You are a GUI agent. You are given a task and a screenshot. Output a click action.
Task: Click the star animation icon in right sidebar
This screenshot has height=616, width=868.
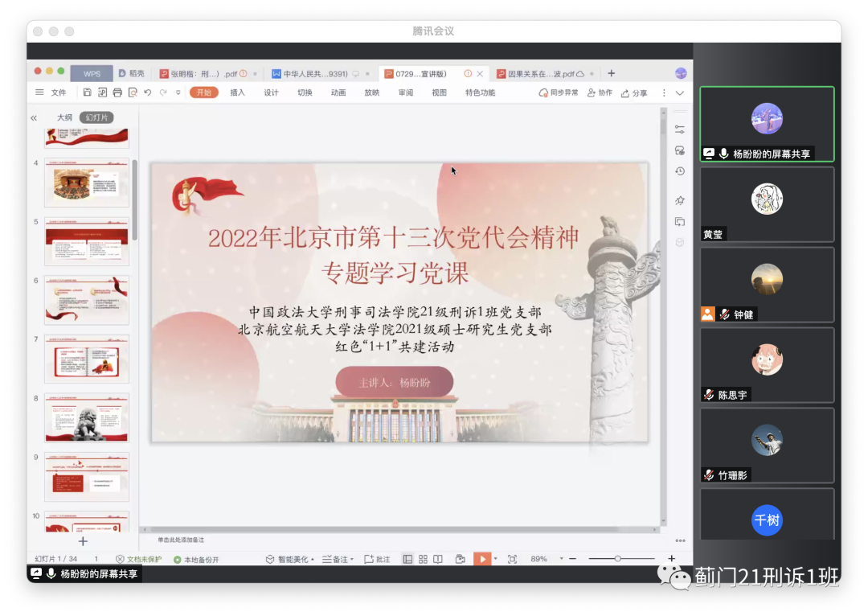click(680, 200)
